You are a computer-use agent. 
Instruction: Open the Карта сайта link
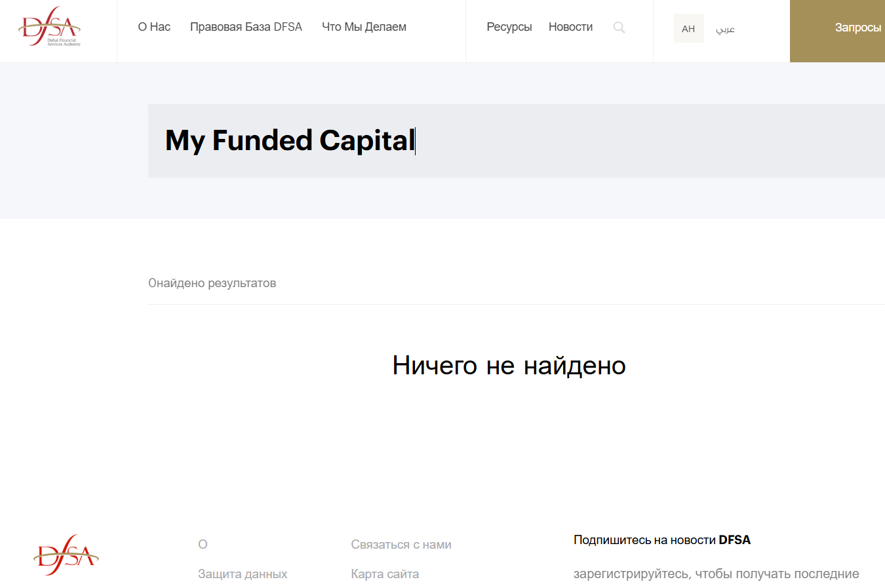[x=385, y=574]
